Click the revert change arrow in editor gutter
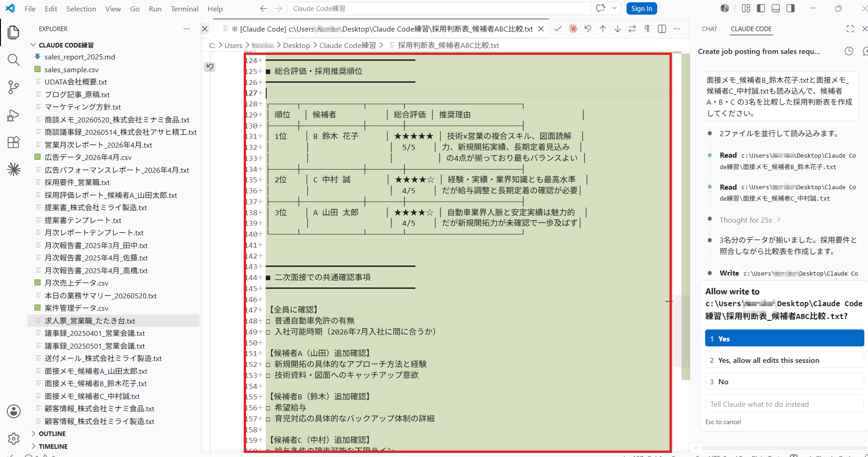Viewport: 868px width, 457px height. pos(209,67)
